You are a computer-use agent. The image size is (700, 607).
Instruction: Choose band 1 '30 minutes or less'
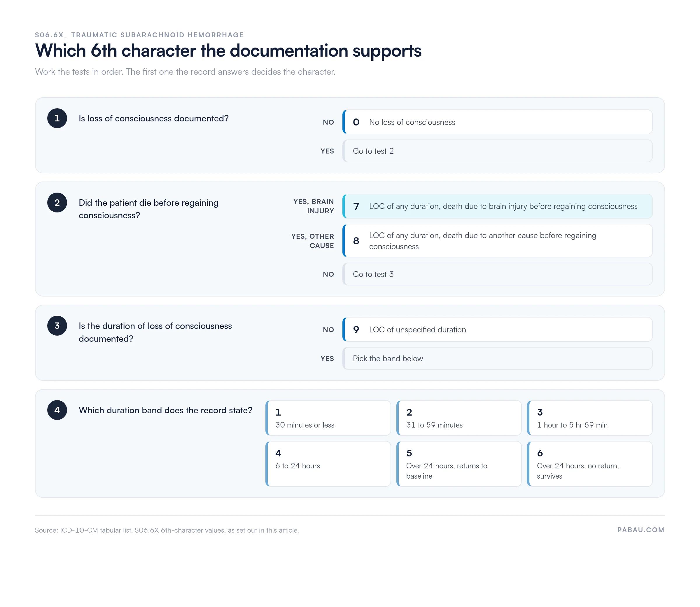pos(328,418)
